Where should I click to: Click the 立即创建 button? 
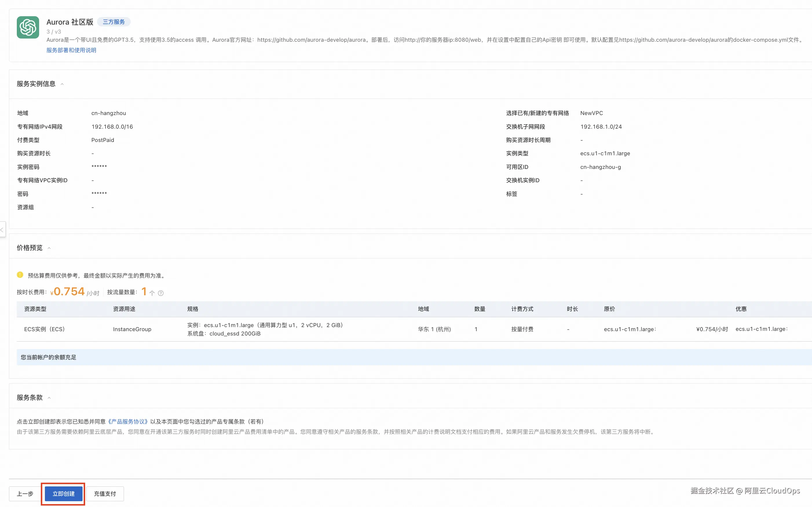coord(63,494)
